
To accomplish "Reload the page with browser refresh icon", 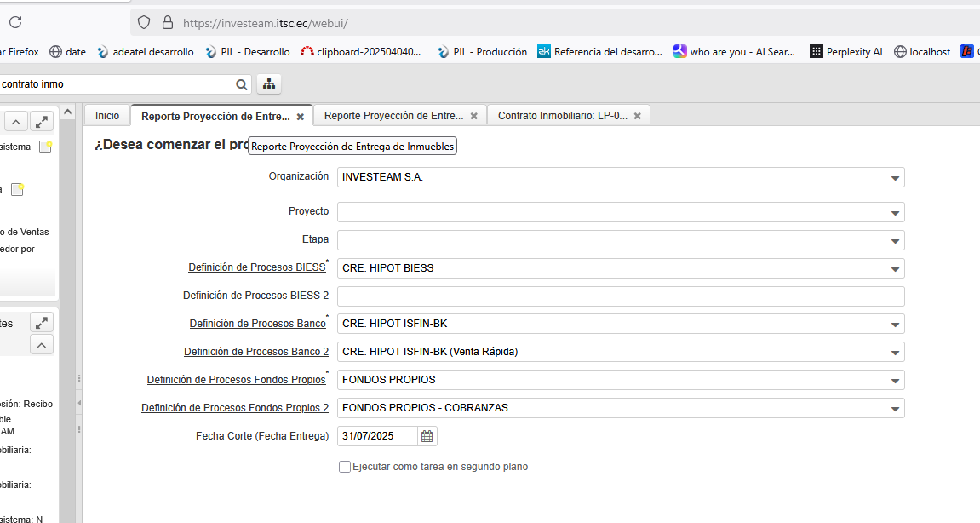I will [x=15, y=22].
